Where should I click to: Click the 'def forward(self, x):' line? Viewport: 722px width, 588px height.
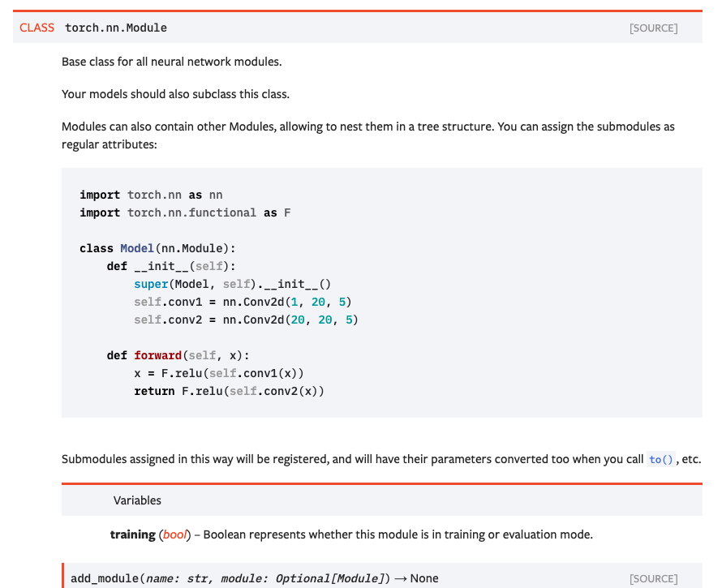coord(178,355)
